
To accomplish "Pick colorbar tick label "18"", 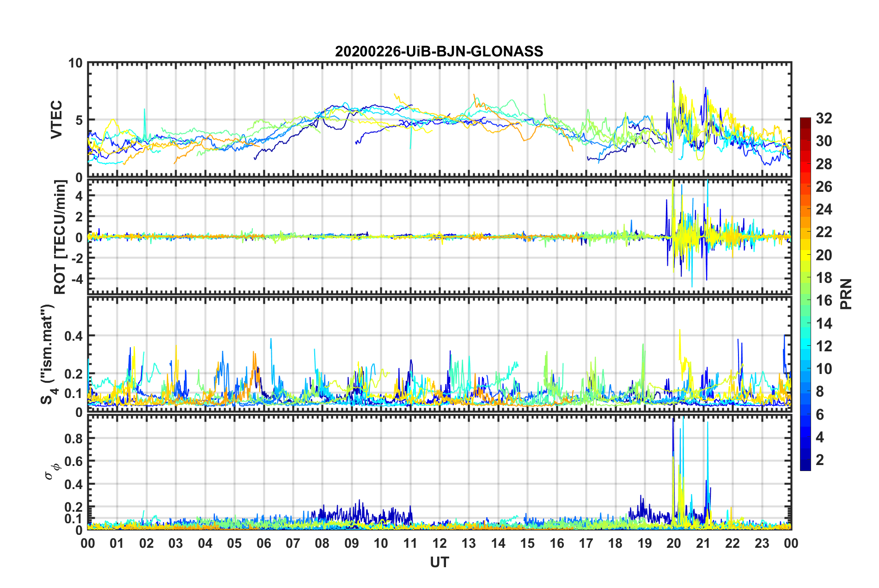I will [824, 278].
